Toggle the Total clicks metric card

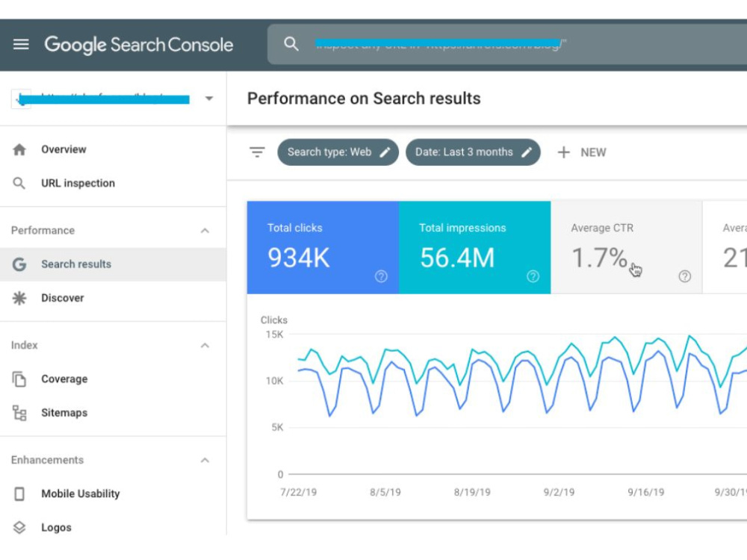(x=323, y=247)
